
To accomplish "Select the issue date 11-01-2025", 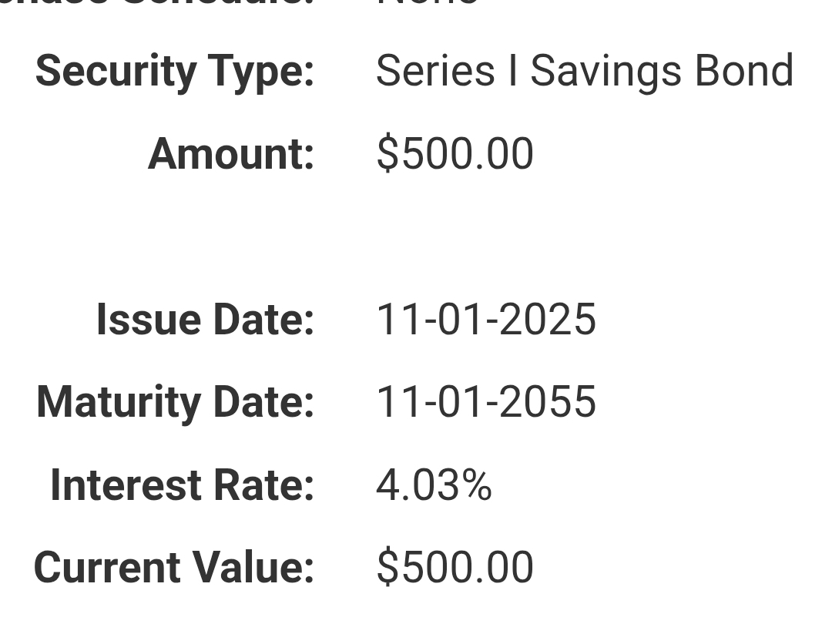I will pyautogui.click(x=485, y=320).
